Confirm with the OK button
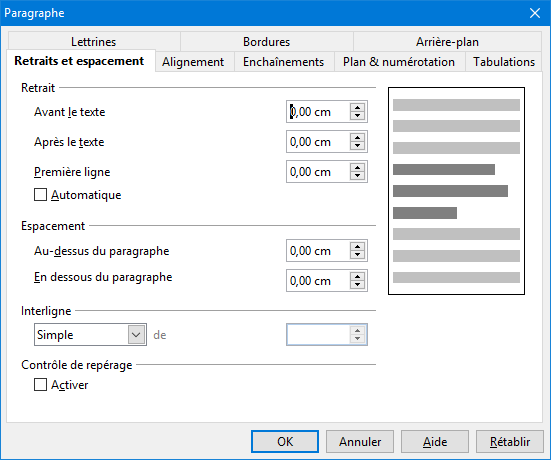Viewport: 551px width, 460px height. tap(285, 441)
